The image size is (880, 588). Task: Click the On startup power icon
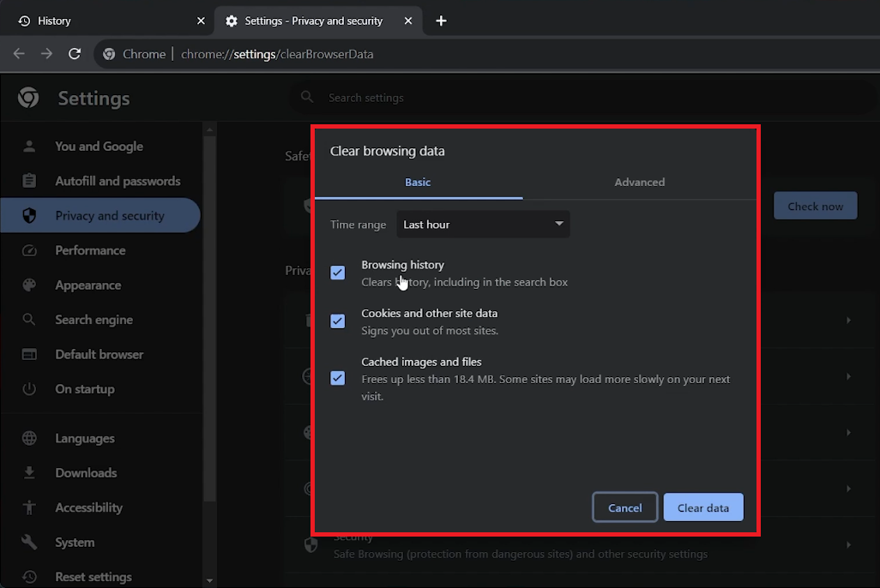point(30,388)
